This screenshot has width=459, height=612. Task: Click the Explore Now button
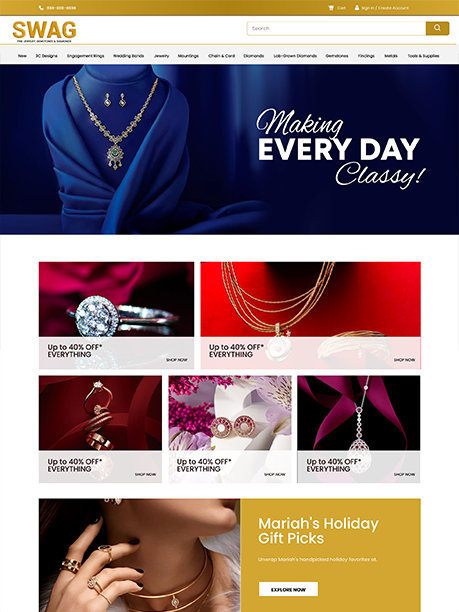pos(288,589)
